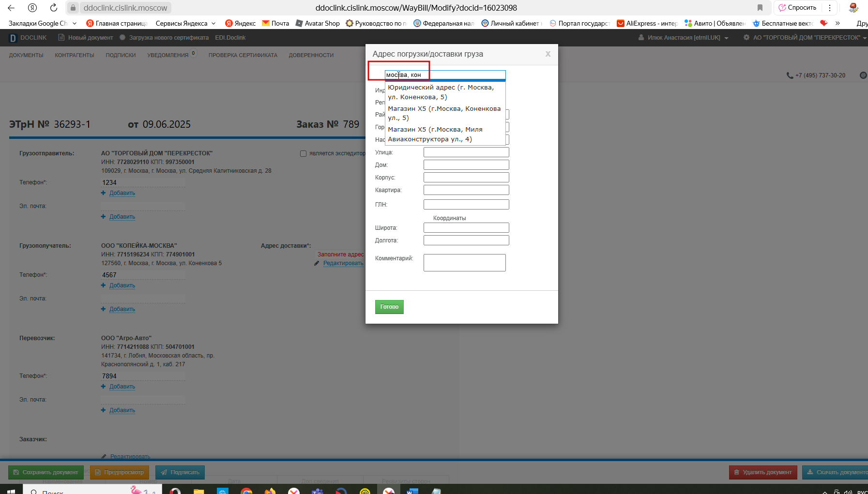Viewport: 868px width, 494px height.
Task: Click the DOCLINK logo icon
Action: pos(13,38)
